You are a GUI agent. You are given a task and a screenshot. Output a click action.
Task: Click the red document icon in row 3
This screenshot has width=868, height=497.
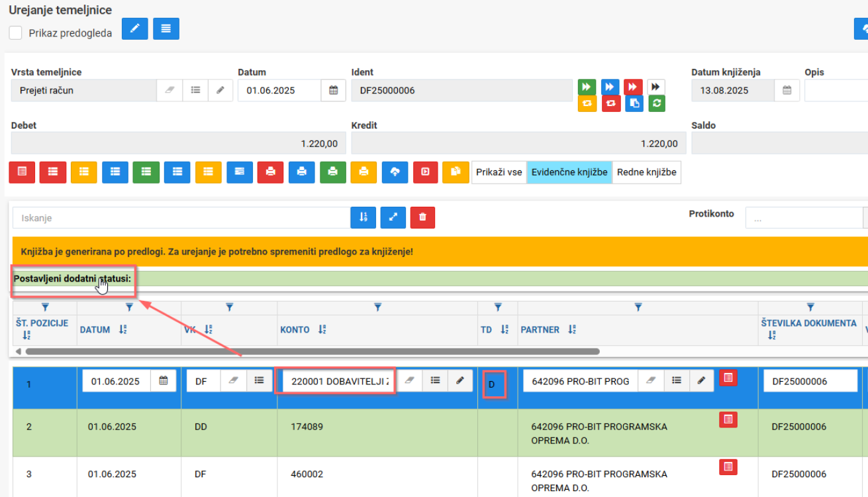click(728, 467)
